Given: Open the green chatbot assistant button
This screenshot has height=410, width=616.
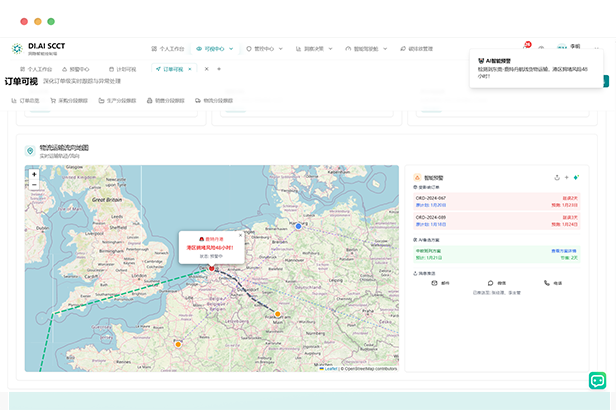Looking at the screenshot, I should [598, 381].
